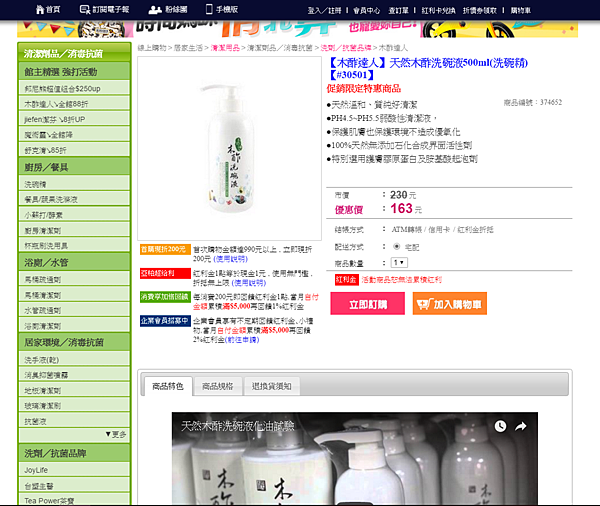Click sidebar header 廚房／餐具
600x506 pixels.
(x=74, y=167)
